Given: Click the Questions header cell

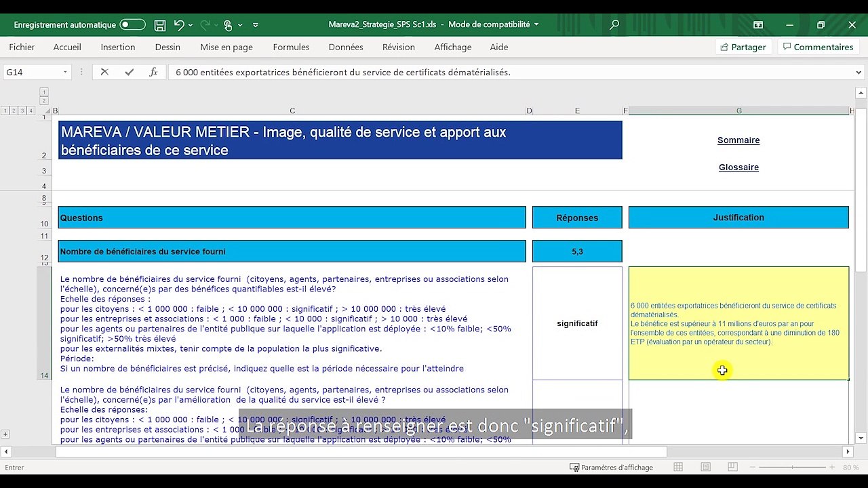Looking at the screenshot, I should 292,218.
